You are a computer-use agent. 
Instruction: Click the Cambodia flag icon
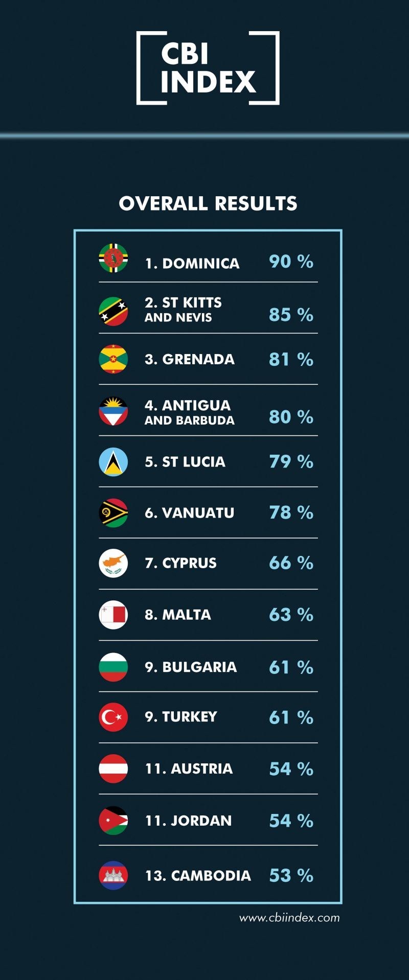113,875
